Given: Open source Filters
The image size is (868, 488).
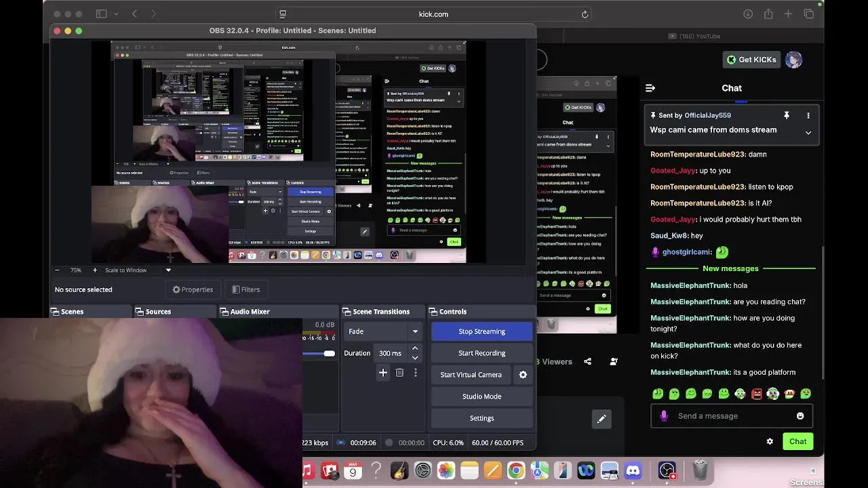Looking at the screenshot, I should click(245, 289).
